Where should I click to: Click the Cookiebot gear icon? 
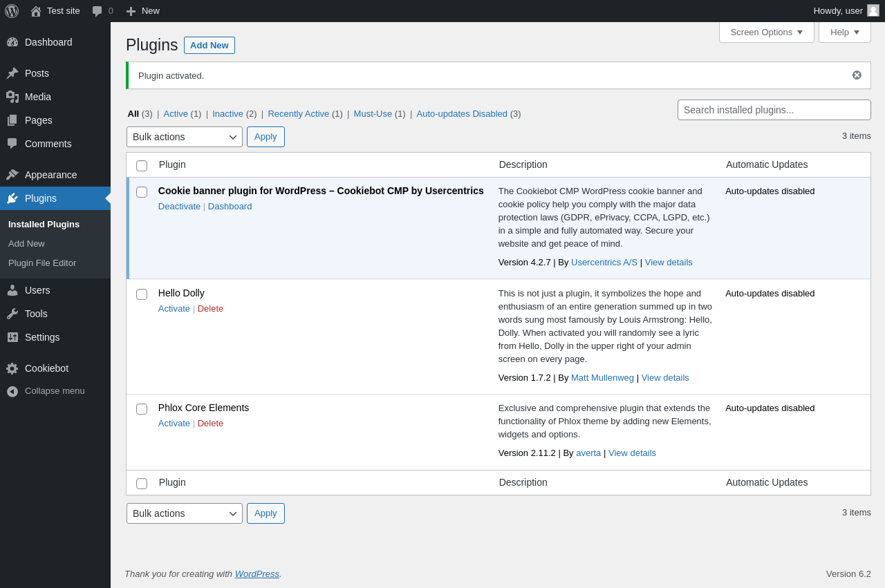[x=12, y=368]
